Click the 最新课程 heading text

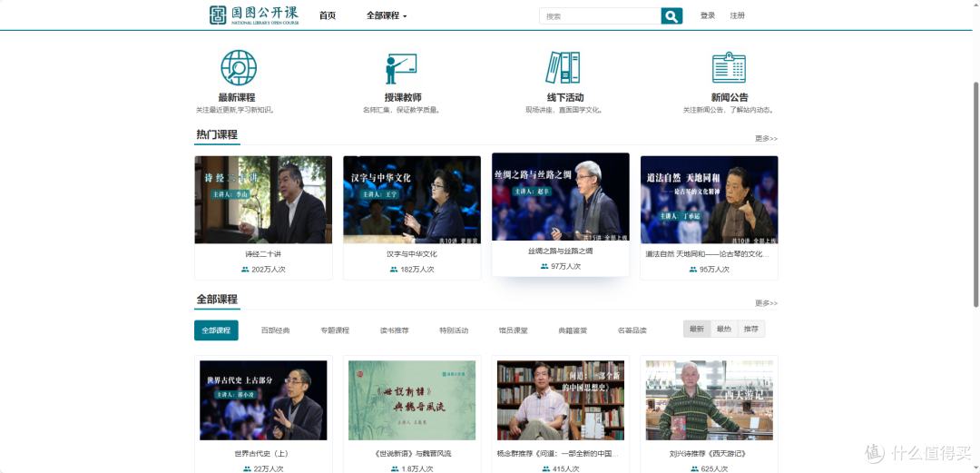(237, 98)
